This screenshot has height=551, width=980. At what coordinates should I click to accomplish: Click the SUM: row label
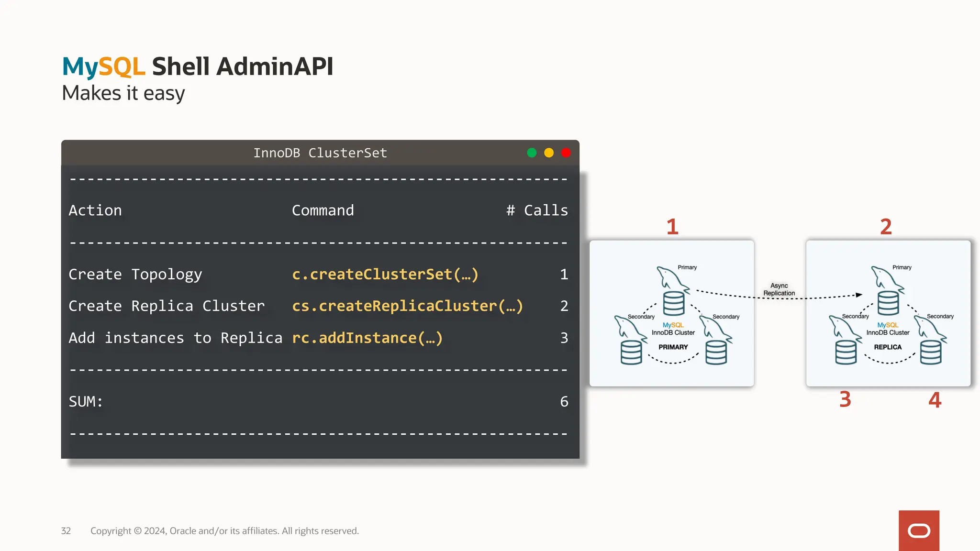pos(86,401)
